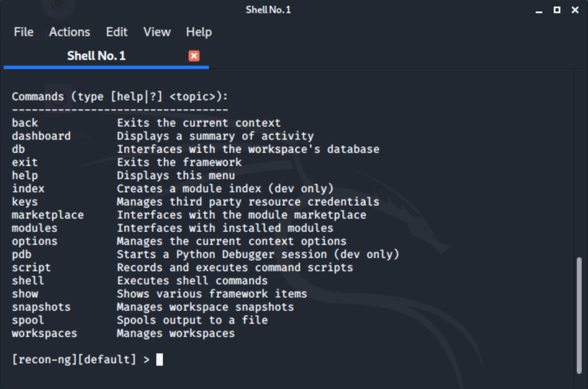
Task: Click the 'shell' command name
Action: coord(28,281)
